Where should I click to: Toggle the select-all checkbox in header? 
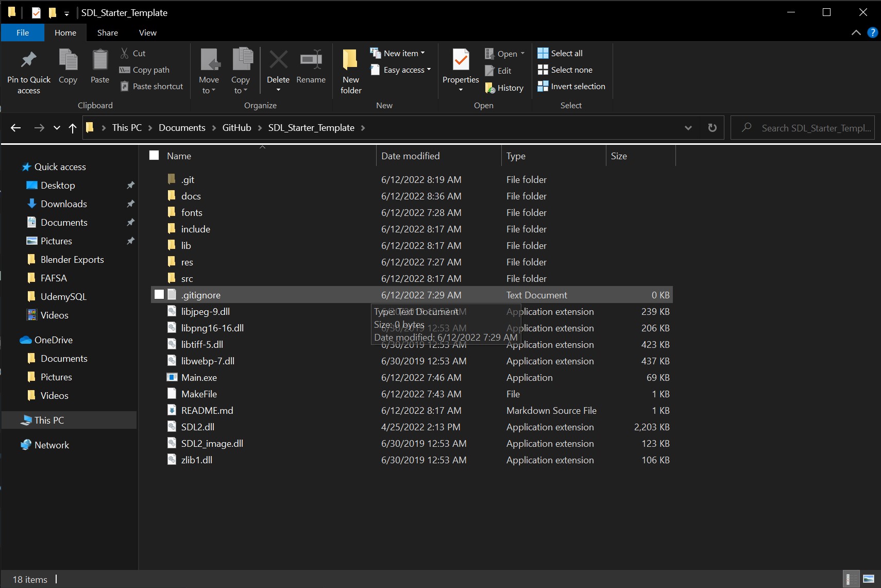click(x=154, y=156)
